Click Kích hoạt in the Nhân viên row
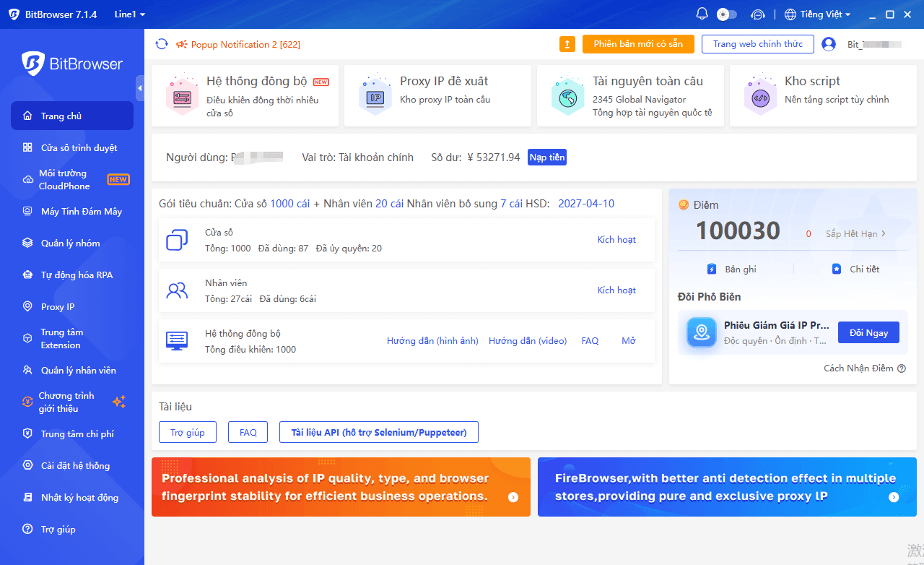Image resolution: width=924 pixels, height=565 pixels. [x=616, y=290]
